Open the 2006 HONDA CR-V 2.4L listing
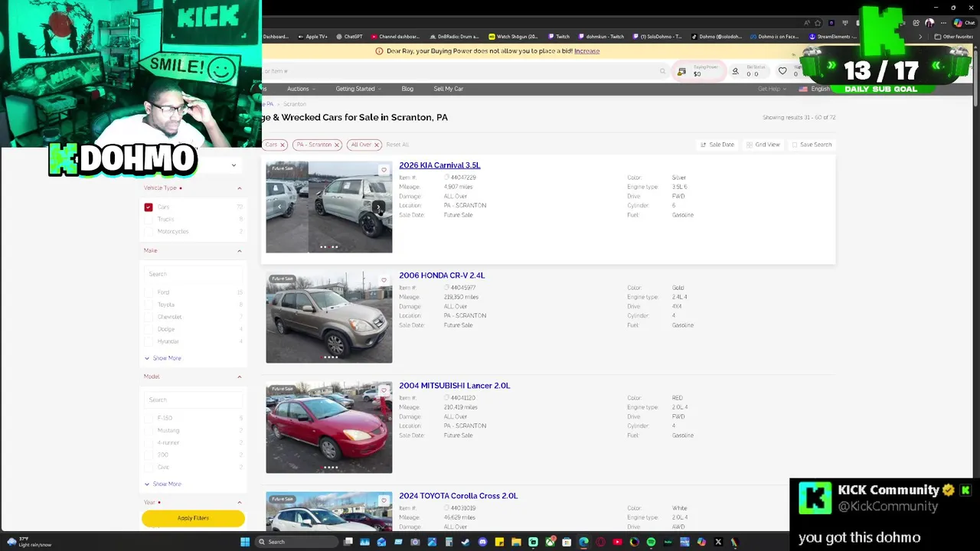This screenshot has height=551, width=980. coord(442,275)
